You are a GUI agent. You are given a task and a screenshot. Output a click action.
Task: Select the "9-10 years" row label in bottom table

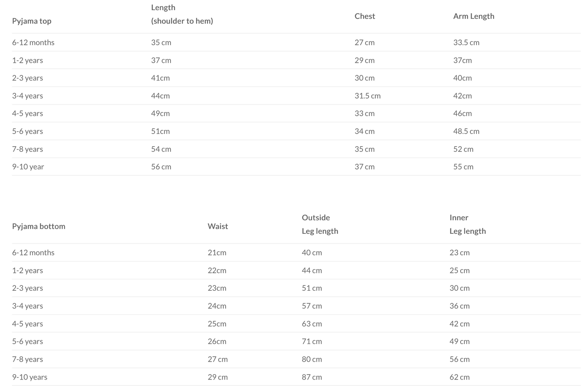[30, 377]
